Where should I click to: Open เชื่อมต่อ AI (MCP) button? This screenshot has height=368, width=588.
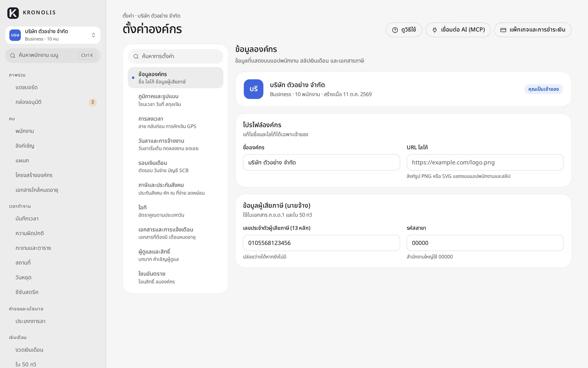[458, 30]
